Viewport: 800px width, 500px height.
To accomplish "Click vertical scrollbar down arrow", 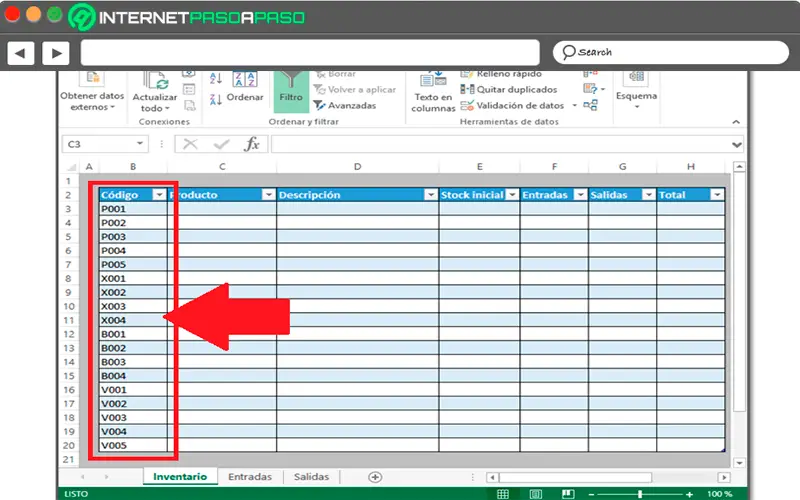I will [739, 463].
